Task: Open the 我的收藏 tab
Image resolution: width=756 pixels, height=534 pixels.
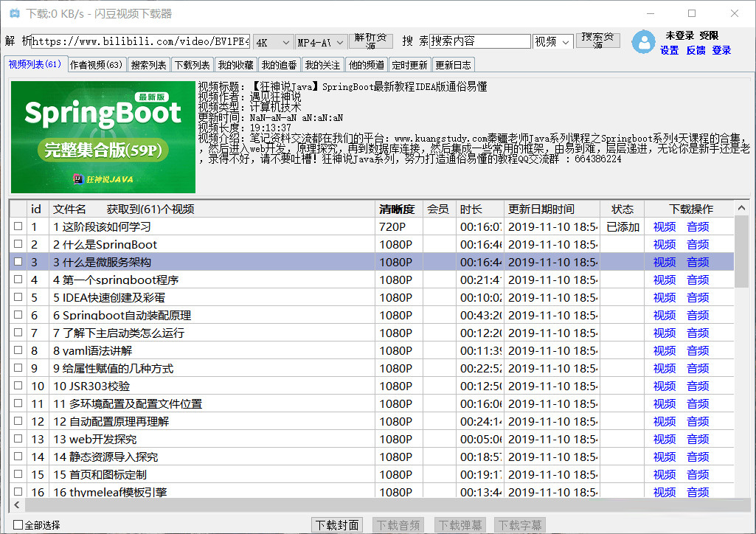Action: click(236, 65)
